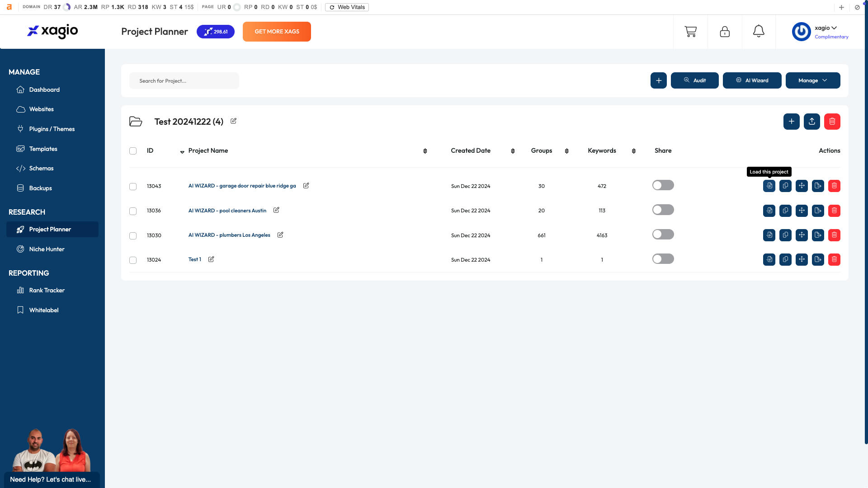This screenshot has height=488, width=868.
Task: Enable sharing for pool cleaners Austin project
Action: [663, 210]
